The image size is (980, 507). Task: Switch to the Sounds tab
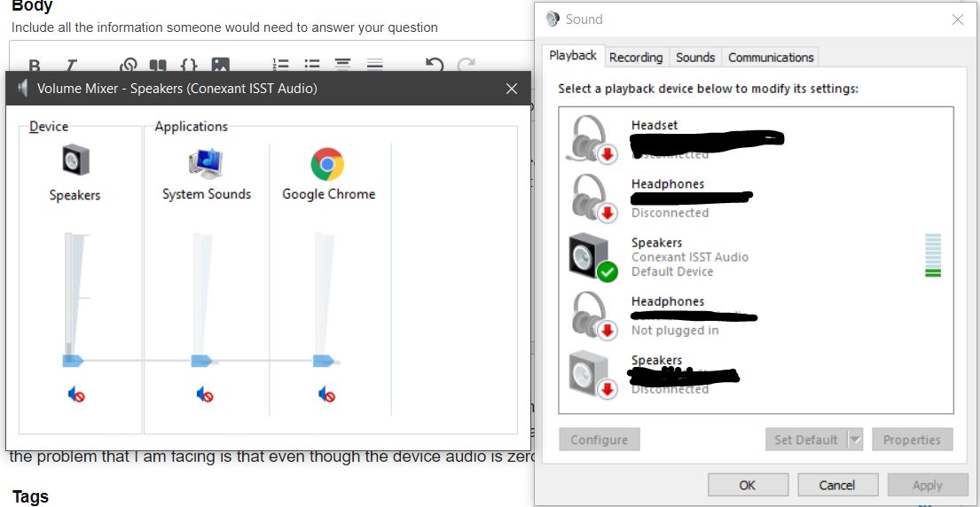point(695,57)
